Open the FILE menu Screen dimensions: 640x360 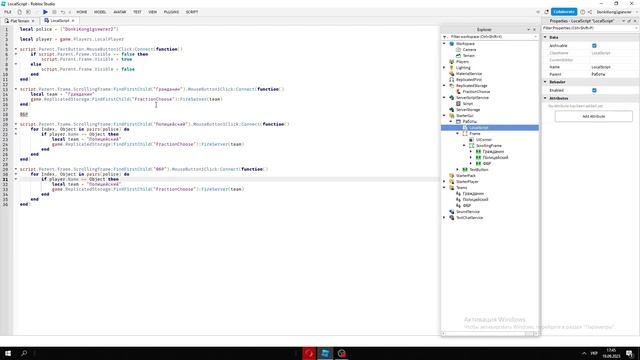pos(8,12)
